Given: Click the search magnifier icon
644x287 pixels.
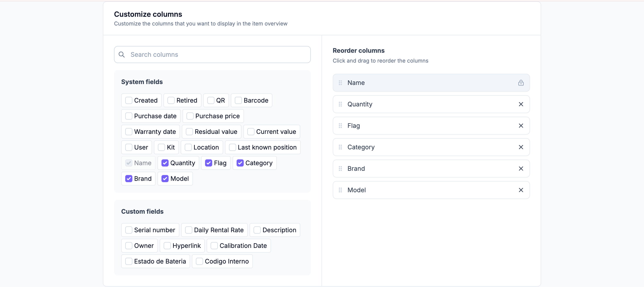Looking at the screenshot, I should (x=121, y=55).
